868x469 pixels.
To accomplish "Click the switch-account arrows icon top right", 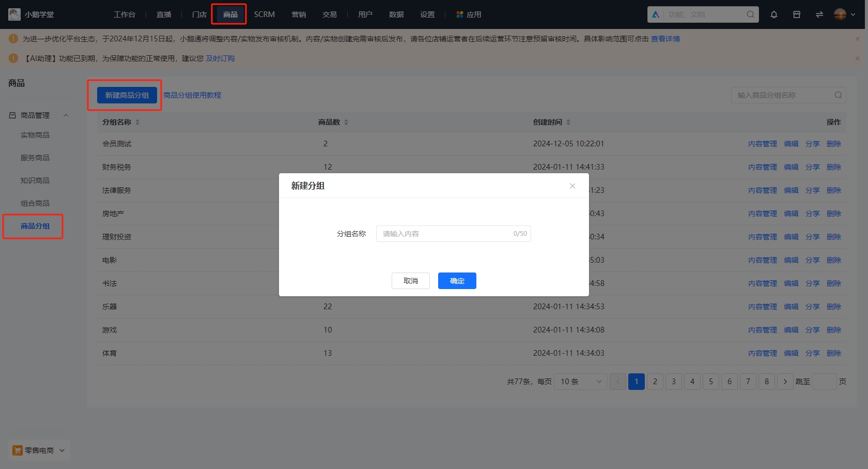I will click(819, 14).
